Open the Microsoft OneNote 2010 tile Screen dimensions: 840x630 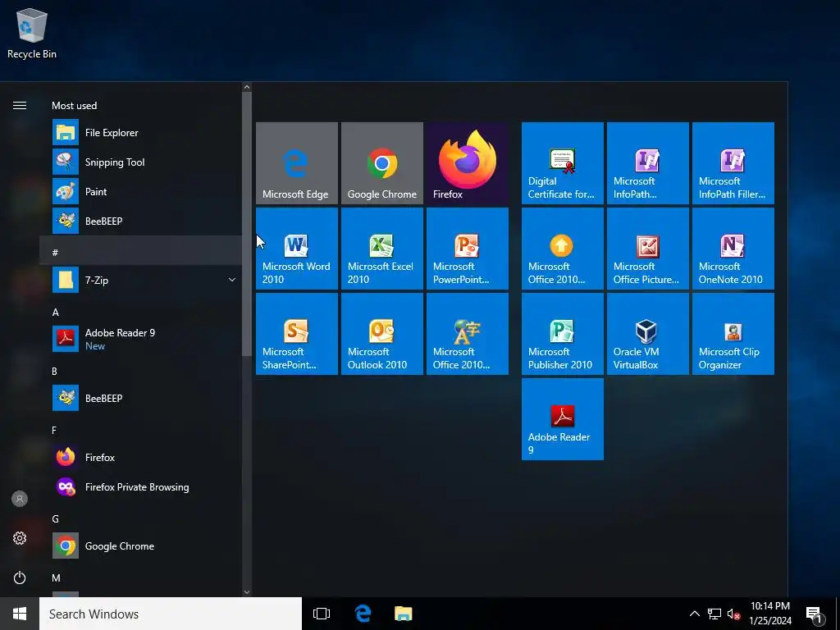[733, 248]
